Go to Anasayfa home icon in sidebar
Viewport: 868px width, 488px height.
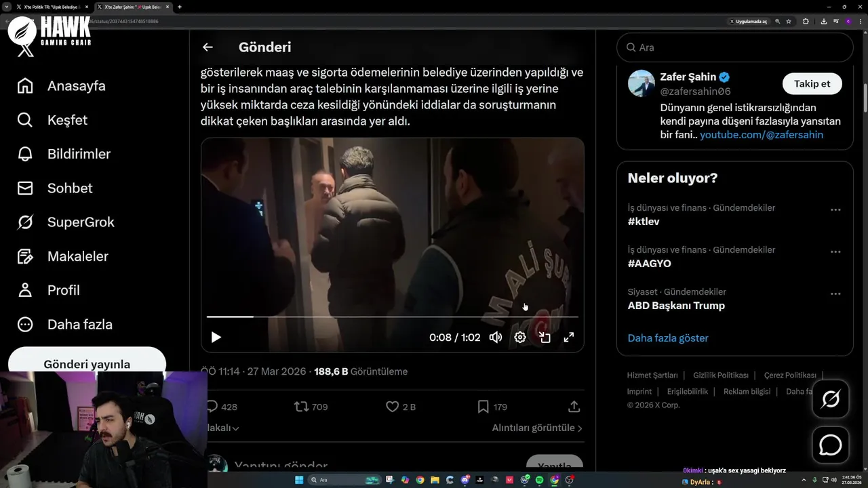(25, 86)
